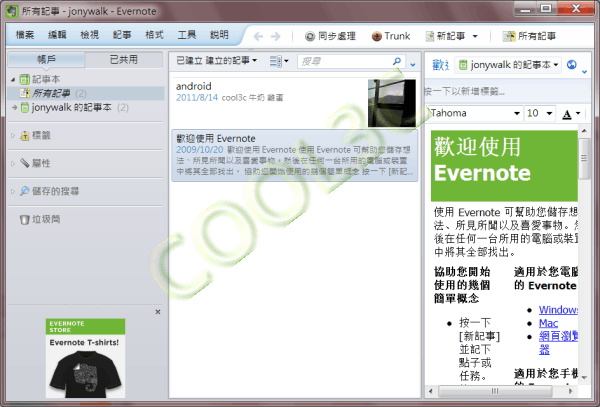Open the jonywalk 的記事本 notebook dropdown
This screenshot has height=407, width=600.
click(509, 65)
